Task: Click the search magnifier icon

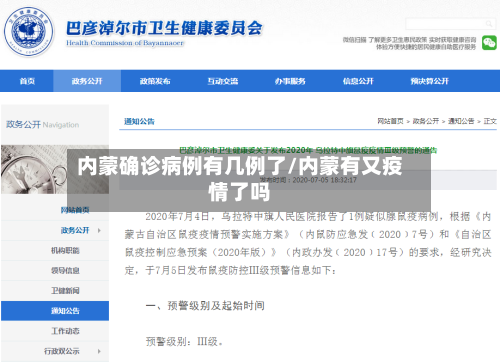Action: (x=489, y=24)
